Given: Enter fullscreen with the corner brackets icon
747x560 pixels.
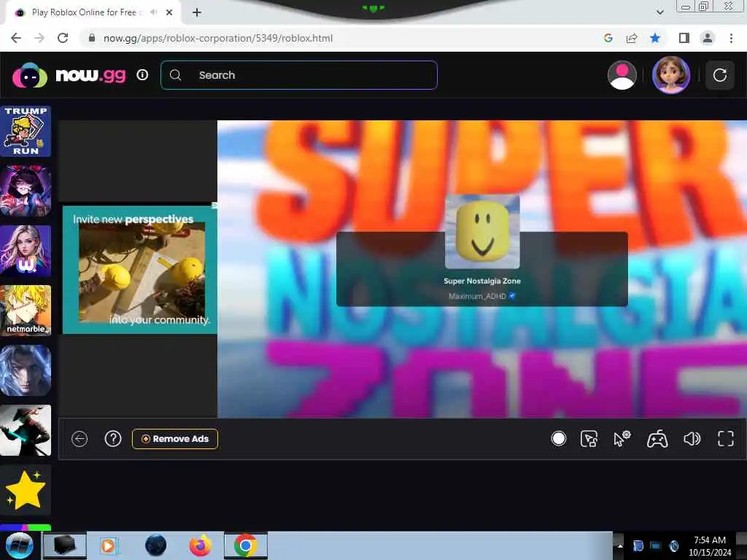Looking at the screenshot, I should coord(726,438).
